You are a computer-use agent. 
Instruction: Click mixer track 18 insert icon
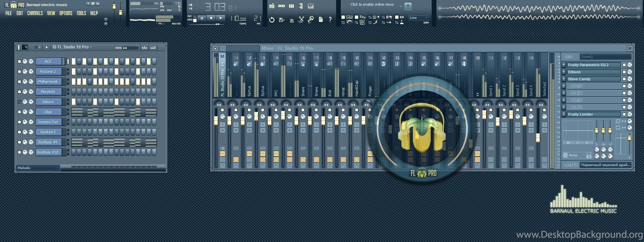click(x=464, y=64)
